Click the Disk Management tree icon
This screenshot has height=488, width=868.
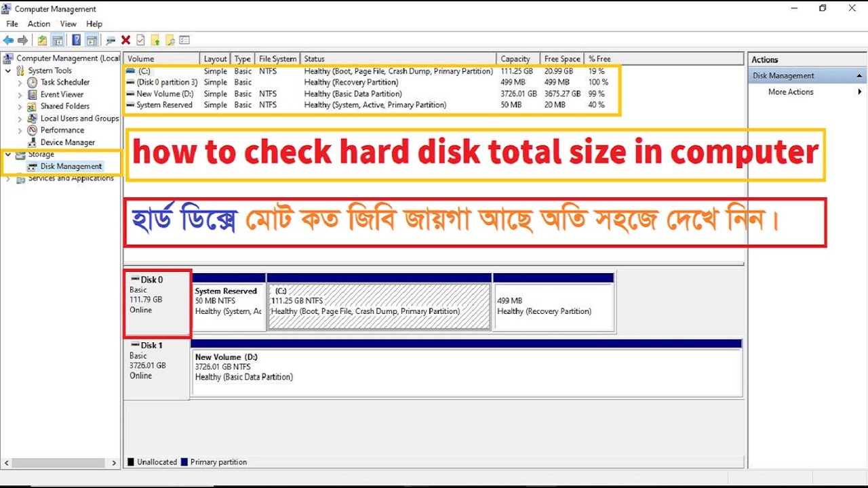33,167
